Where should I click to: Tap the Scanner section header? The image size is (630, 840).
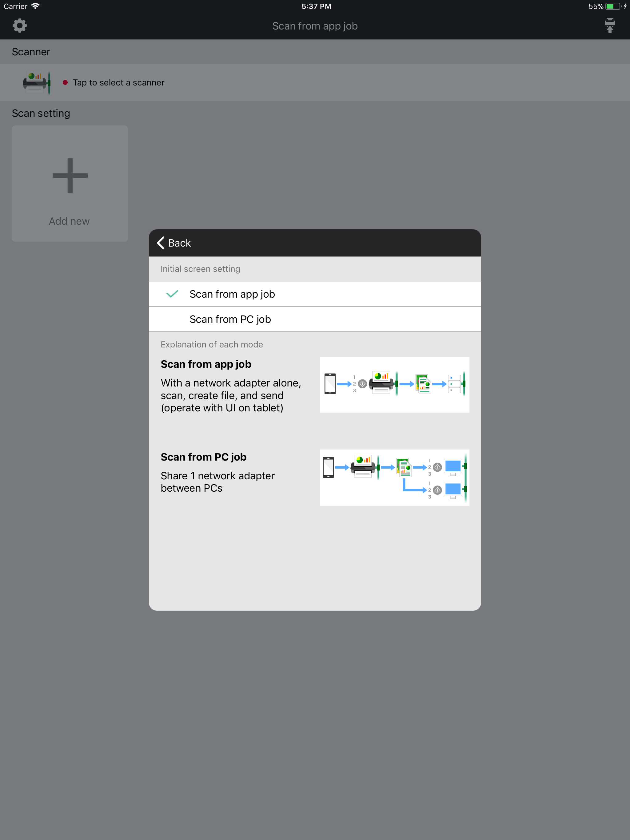pyautogui.click(x=31, y=52)
